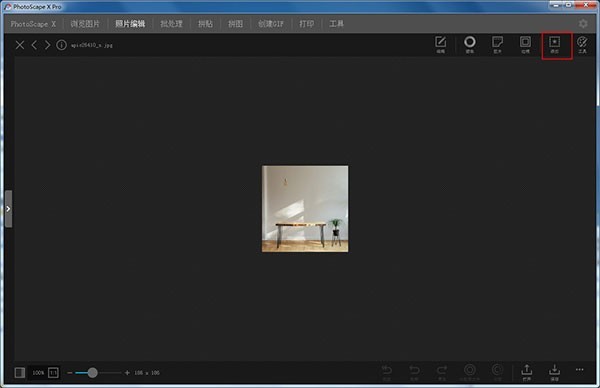Switch to PhotoScape X home tab

point(33,24)
